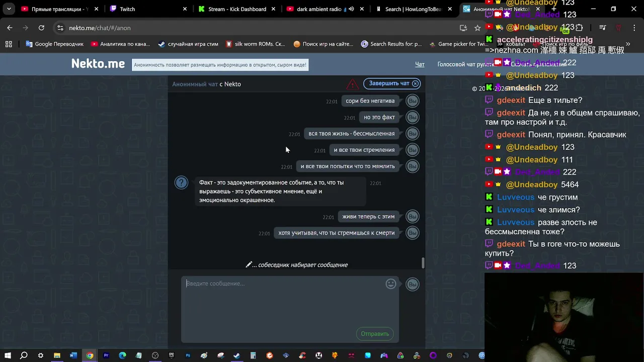Click the 'хотя учитывая, что ты стремишься' message
This screenshot has height=362, width=644.
click(337, 233)
